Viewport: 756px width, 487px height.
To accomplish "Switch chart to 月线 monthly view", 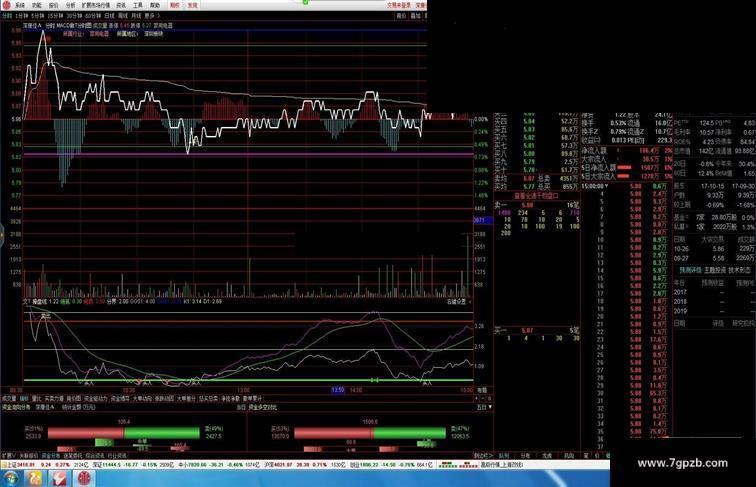I will click(136, 16).
